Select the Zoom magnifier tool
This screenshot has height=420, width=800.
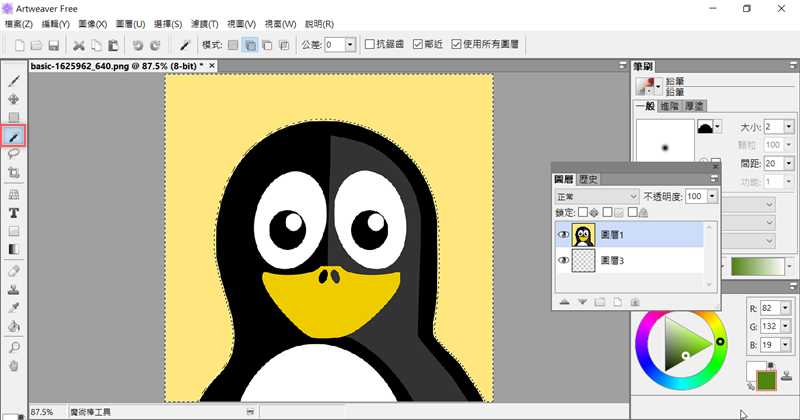click(x=14, y=347)
